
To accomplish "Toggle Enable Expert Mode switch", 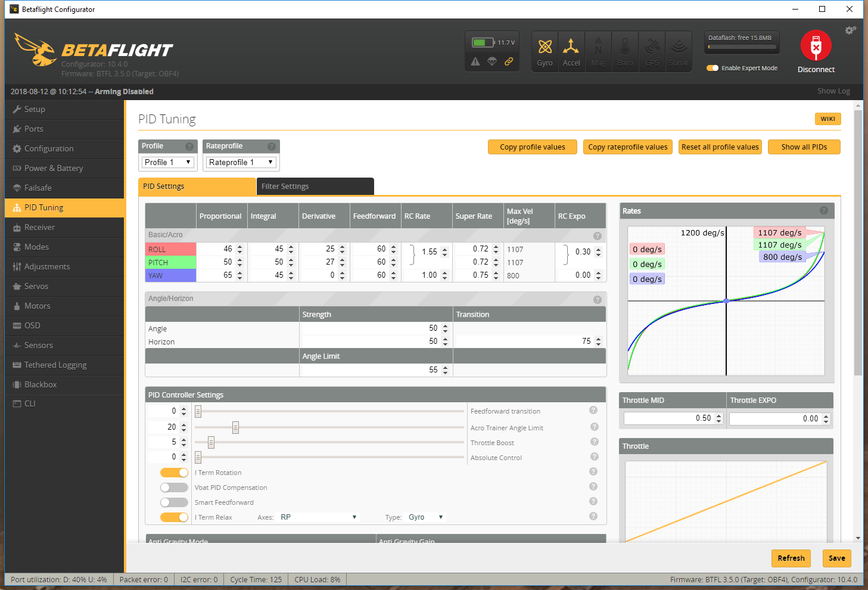I will 713,68.
